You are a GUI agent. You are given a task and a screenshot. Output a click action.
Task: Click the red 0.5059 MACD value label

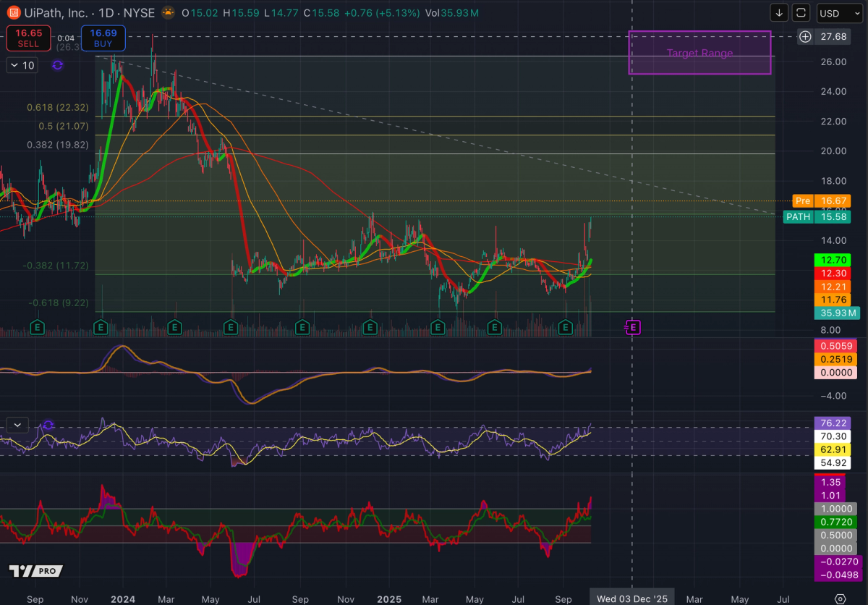coord(835,346)
